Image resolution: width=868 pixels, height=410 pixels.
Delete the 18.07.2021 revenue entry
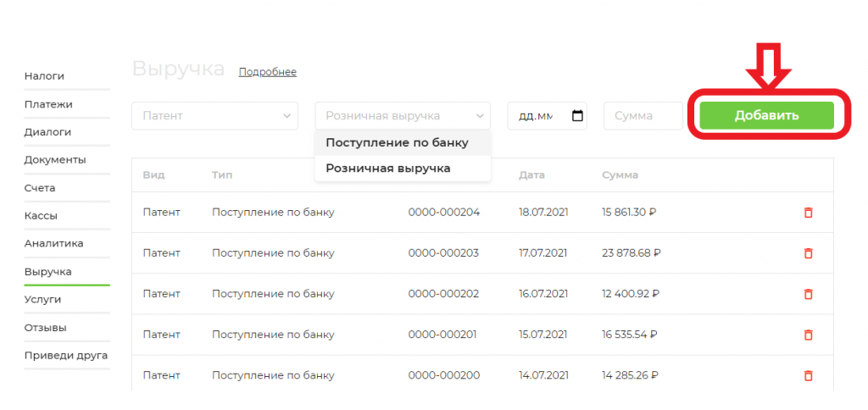pyautogui.click(x=808, y=213)
